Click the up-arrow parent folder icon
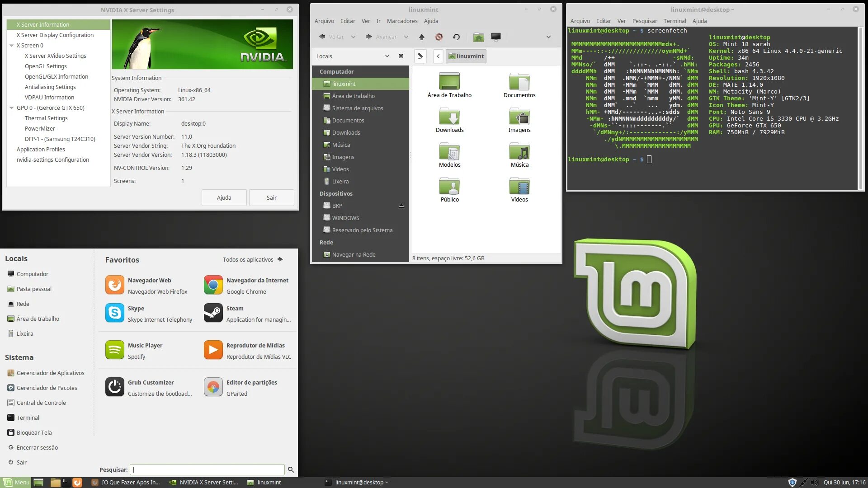 (x=421, y=37)
